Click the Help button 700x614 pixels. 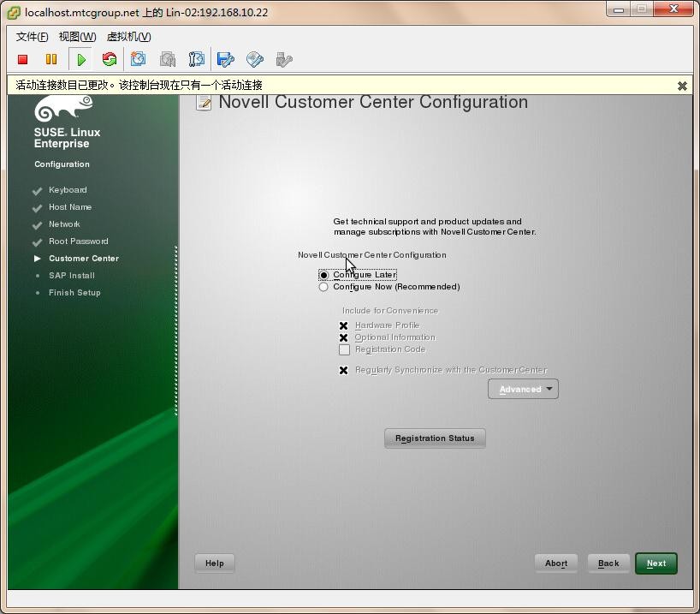coord(214,563)
